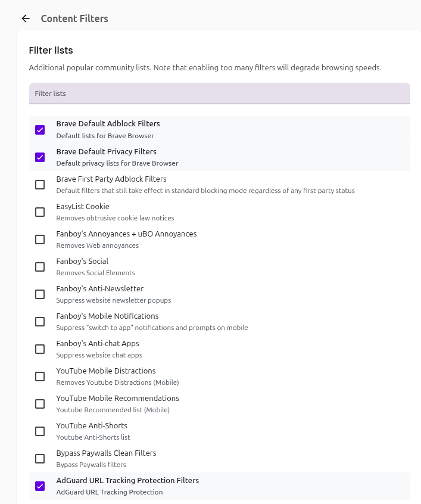The height and width of the screenshot is (504, 421).
Task: Click the YouTube Anti-Shorts list name
Action: 92,426
